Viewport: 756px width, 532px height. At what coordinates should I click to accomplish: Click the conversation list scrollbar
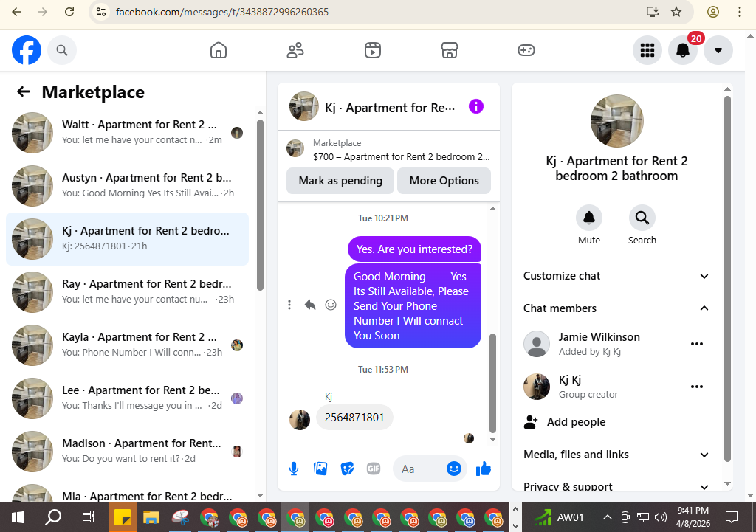261,205
